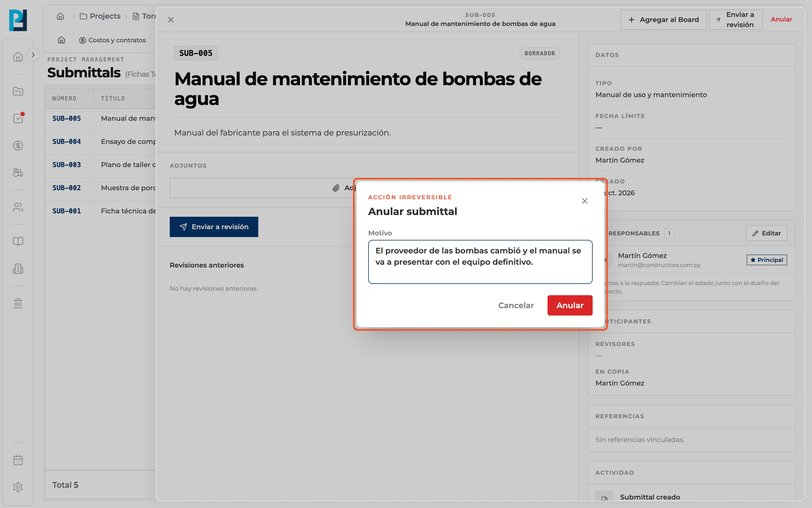Click the BORRADOR status badge

pos(540,53)
